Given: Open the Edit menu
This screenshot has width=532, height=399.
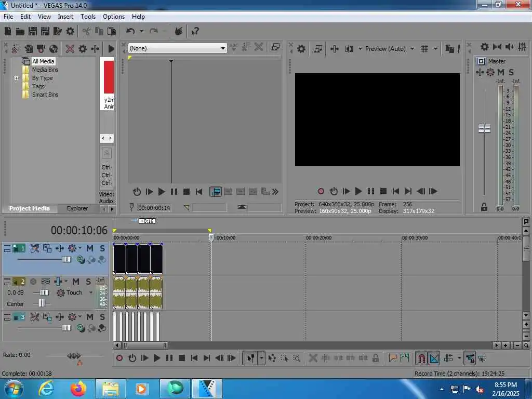Looking at the screenshot, I should click(x=25, y=17).
